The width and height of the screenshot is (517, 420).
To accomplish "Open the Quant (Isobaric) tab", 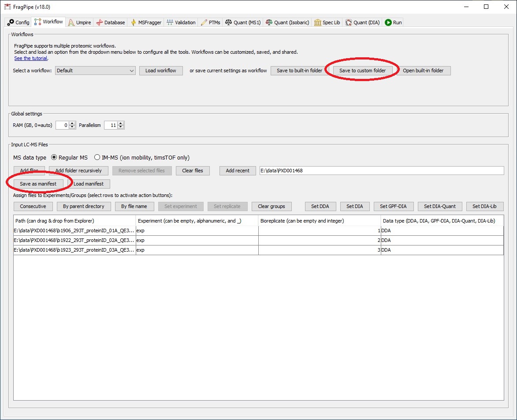I will tap(269, 22).
